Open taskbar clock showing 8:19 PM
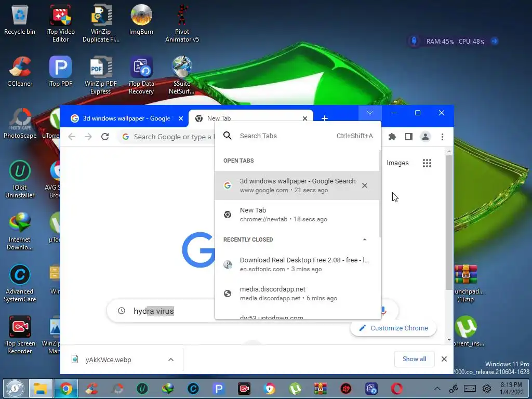 coord(511,389)
